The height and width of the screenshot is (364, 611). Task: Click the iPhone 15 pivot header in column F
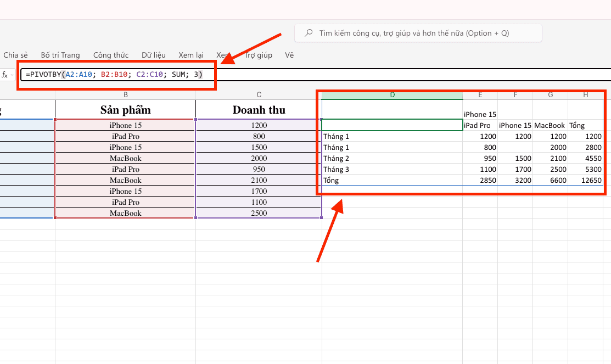[515, 125]
